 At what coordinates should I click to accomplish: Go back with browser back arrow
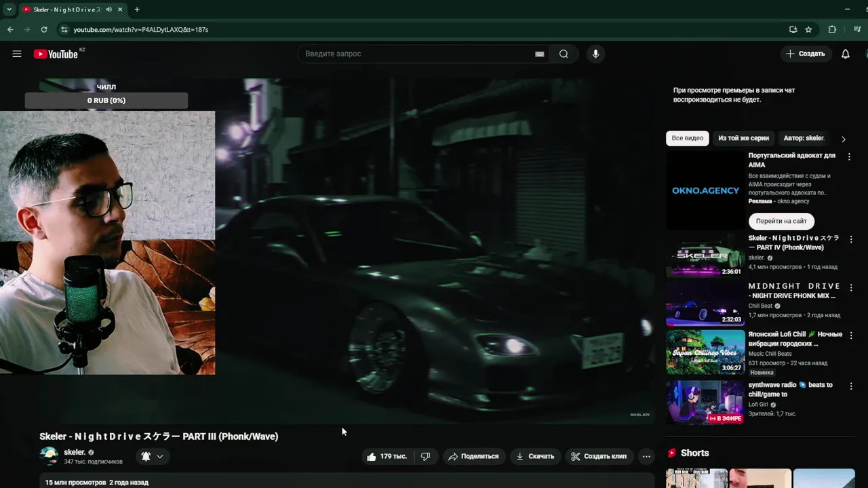[x=10, y=30]
